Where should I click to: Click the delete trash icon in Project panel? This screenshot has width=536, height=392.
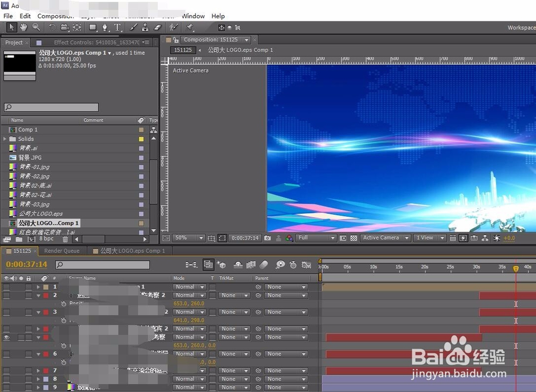tap(65, 239)
